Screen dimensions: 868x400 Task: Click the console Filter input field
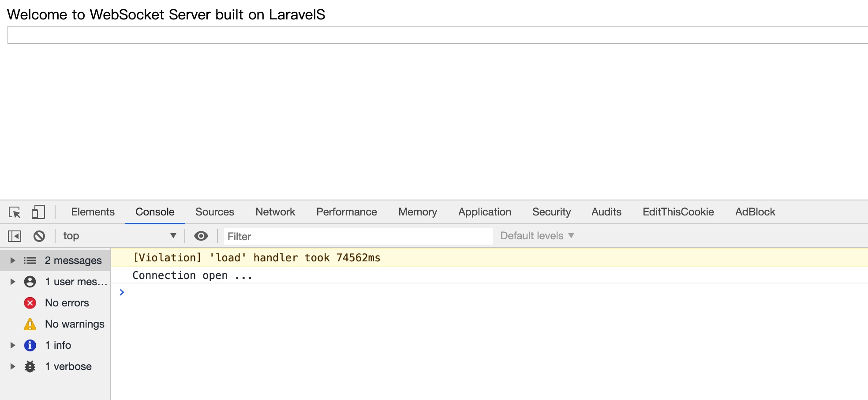358,236
